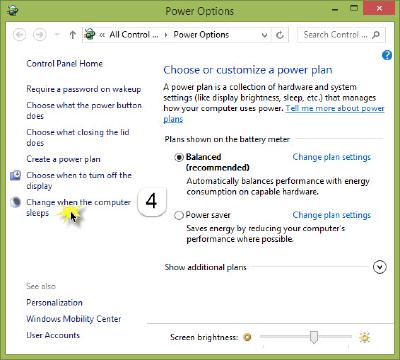Click the Power Options title bar icon
Image resolution: width=400 pixels, height=360 pixels.
(x=12, y=11)
